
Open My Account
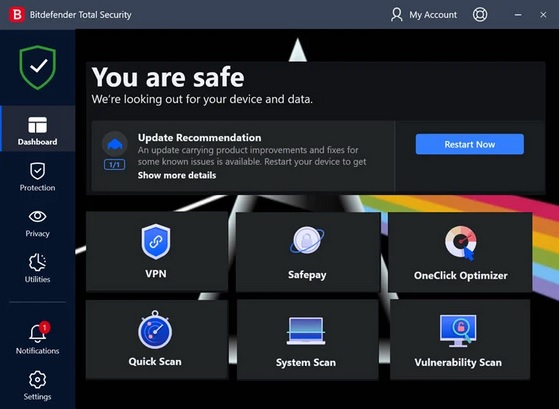[x=424, y=15]
